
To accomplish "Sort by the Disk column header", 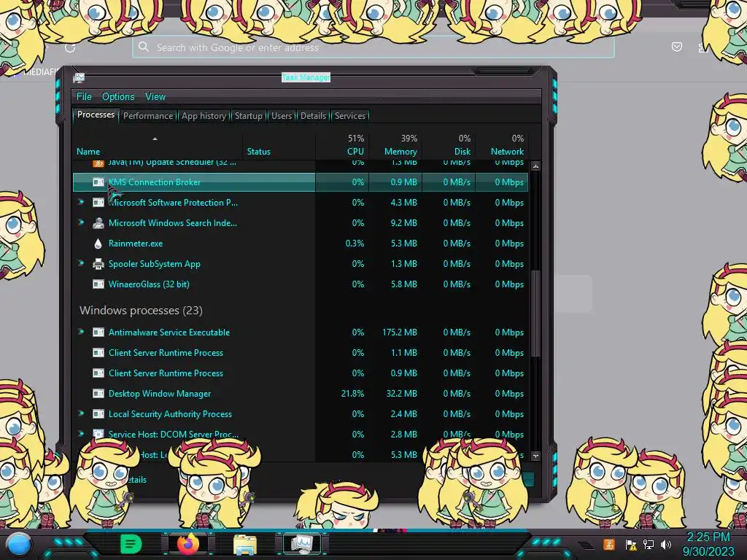I will pyautogui.click(x=462, y=152).
